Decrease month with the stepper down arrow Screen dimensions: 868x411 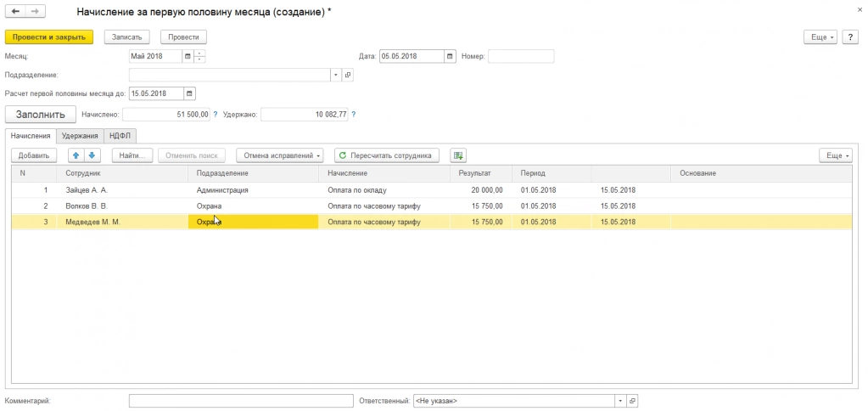tap(199, 59)
